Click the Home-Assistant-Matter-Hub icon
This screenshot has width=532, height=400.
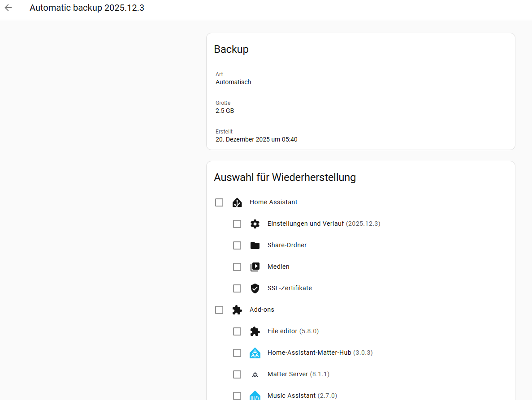(255, 353)
